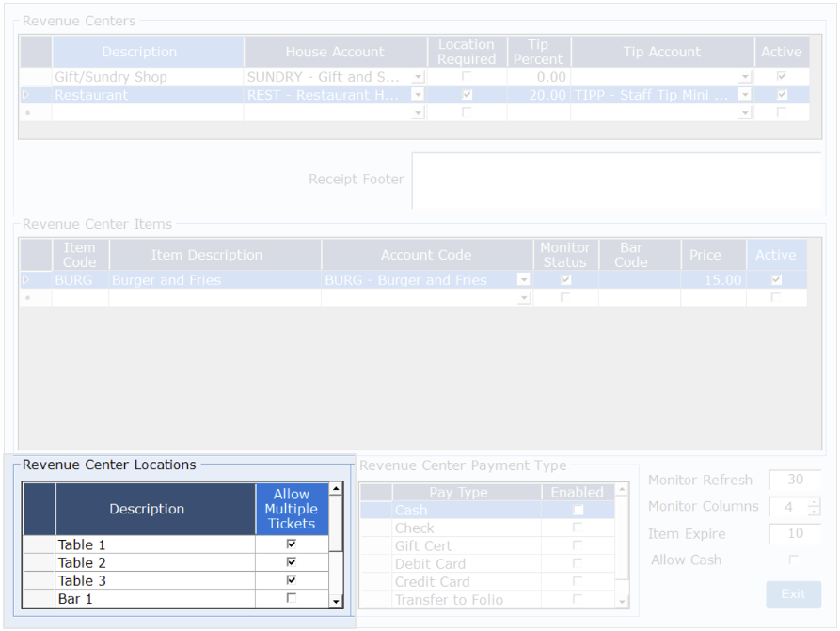The height and width of the screenshot is (631, 840).
Task: Open Tip Account dropdown for Restaurant
Action: 745,95
